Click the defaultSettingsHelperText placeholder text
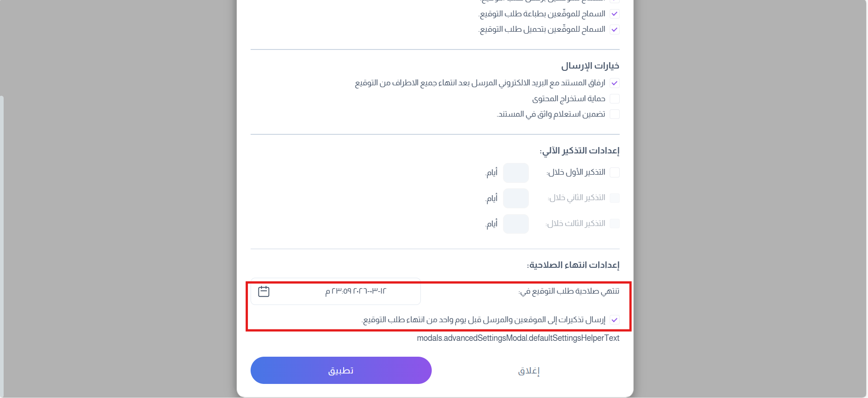868x398 pixels. (x=518, y=338)
